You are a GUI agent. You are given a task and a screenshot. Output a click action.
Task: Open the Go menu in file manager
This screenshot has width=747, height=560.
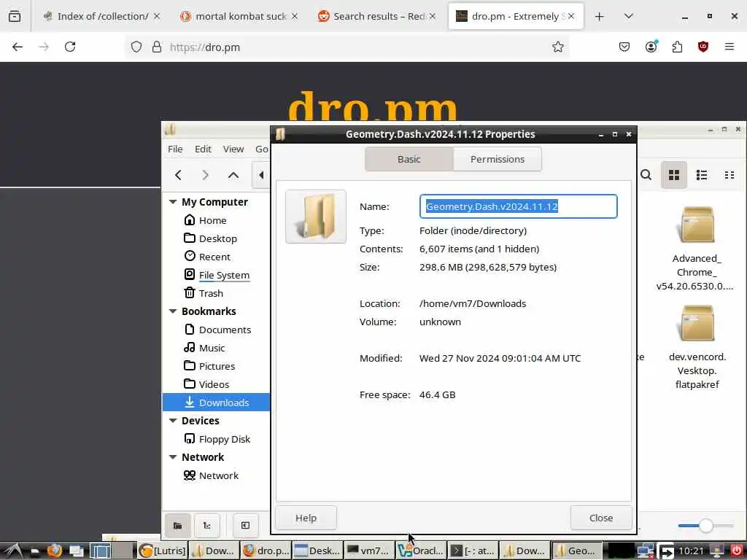[x=262, y=149]
